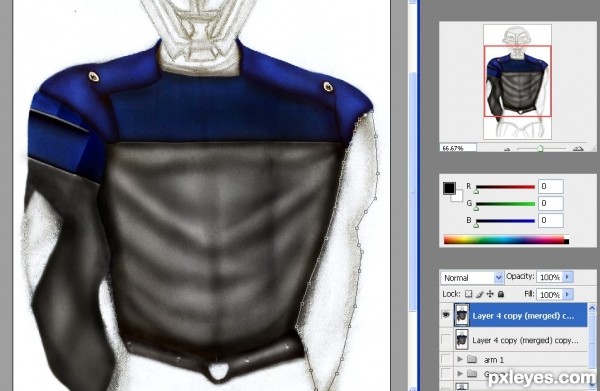
Task: Expand the group below arm 1
Action: (x=460, y=373)
